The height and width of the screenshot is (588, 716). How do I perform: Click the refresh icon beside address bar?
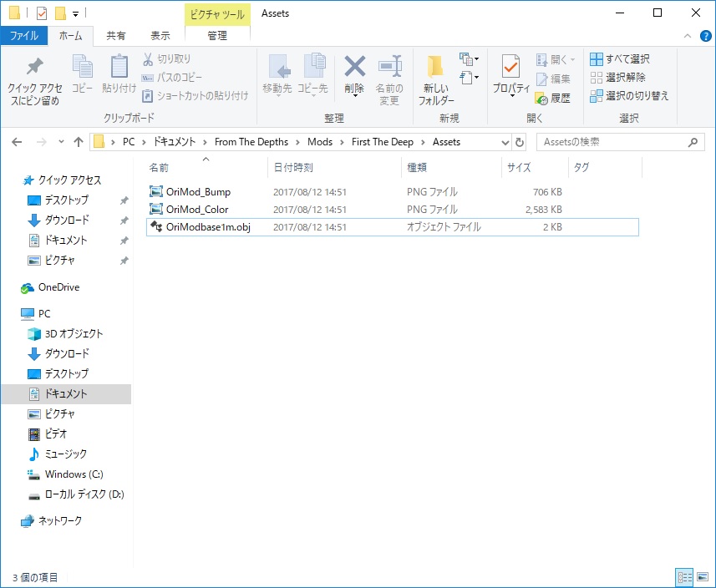click(x=520, y=142)
